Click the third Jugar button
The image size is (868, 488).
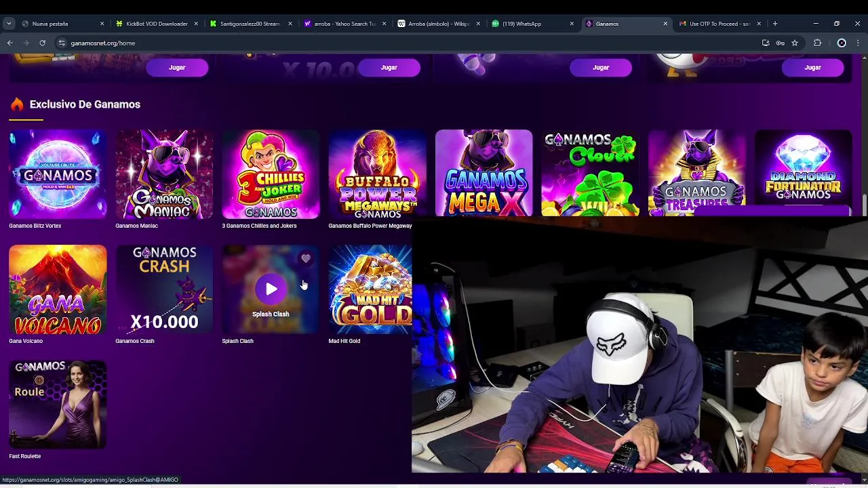(x=601, y=67)
